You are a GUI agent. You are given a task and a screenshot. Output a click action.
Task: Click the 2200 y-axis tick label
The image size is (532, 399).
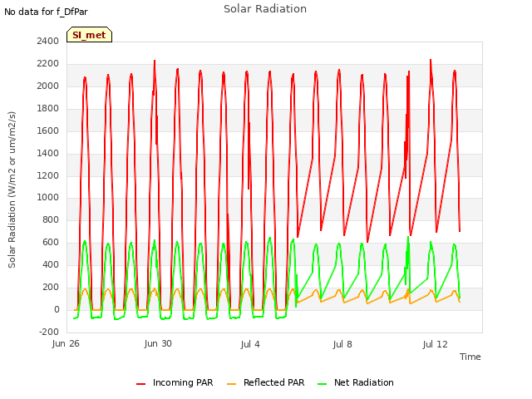(48, 64)
